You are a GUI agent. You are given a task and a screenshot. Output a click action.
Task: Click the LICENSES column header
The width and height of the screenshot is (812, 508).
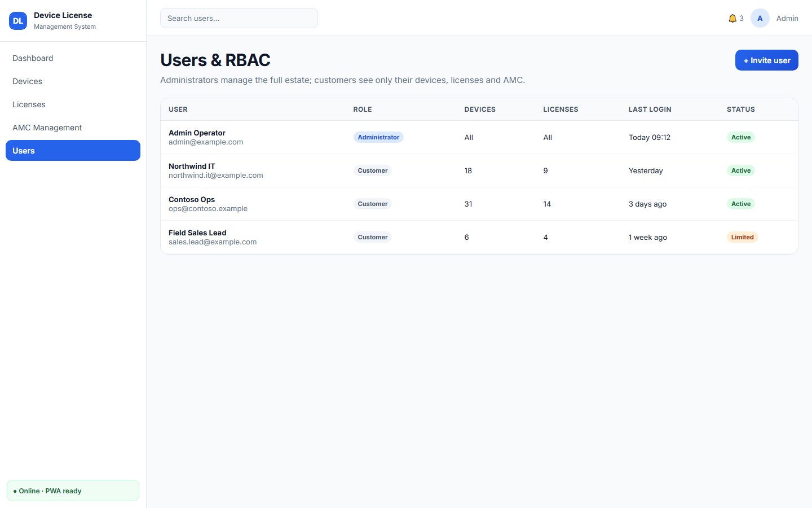coord(561,110)
